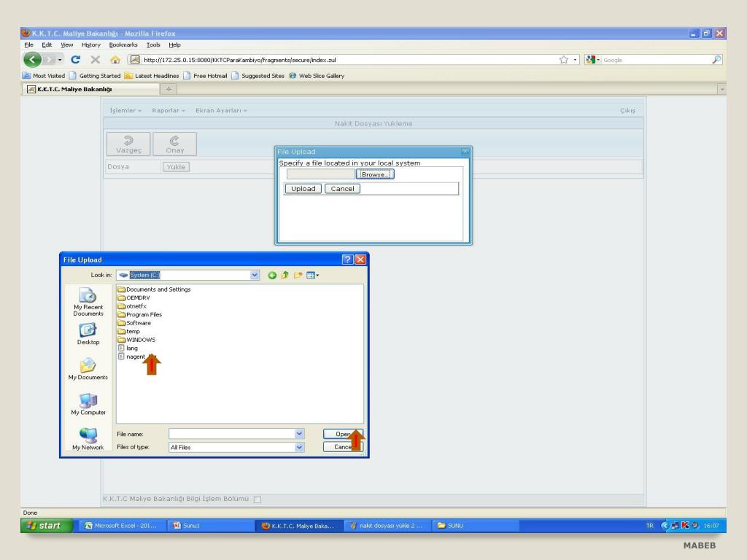Toggle the checkbox beside Bilgi İşlem Bölümü footer
The width and height of the screenshot is (747, 560).
(258, 499)
